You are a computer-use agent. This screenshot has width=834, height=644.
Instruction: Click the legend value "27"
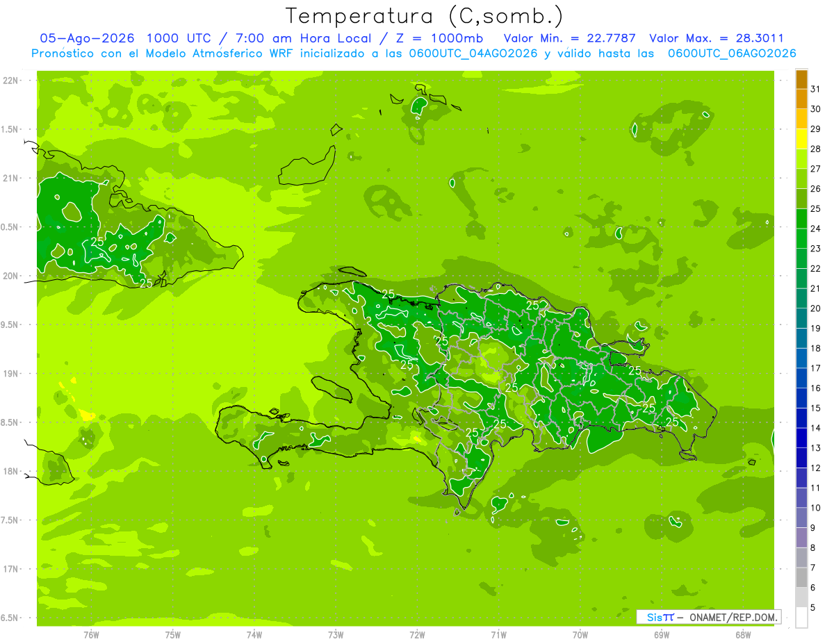[815, 168]
